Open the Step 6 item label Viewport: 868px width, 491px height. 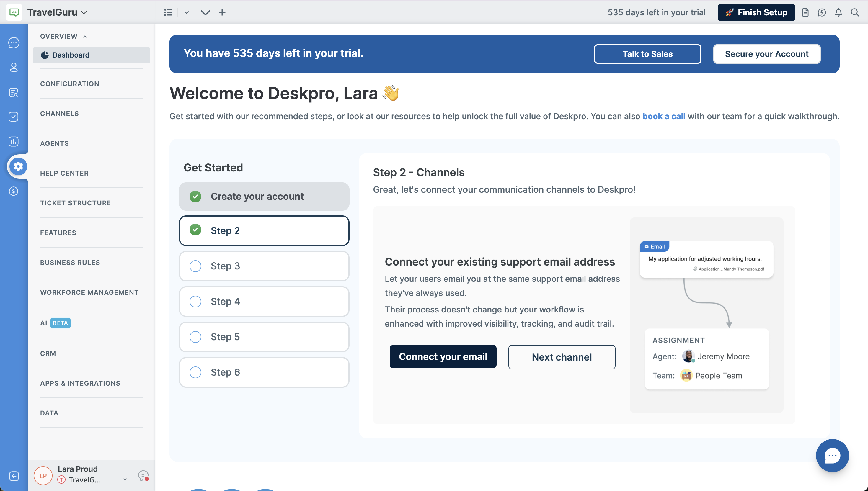click(225, 372)
